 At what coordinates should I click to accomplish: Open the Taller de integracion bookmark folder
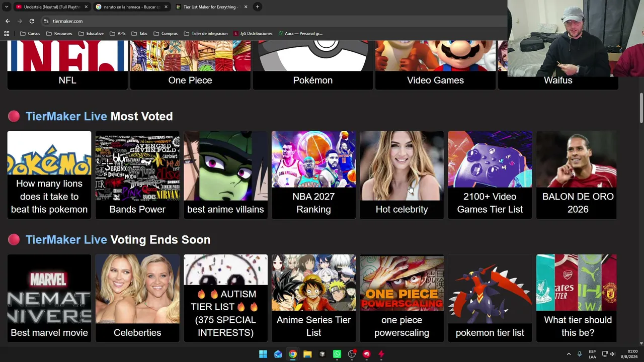pyautogui.click(x=205, y=34)
